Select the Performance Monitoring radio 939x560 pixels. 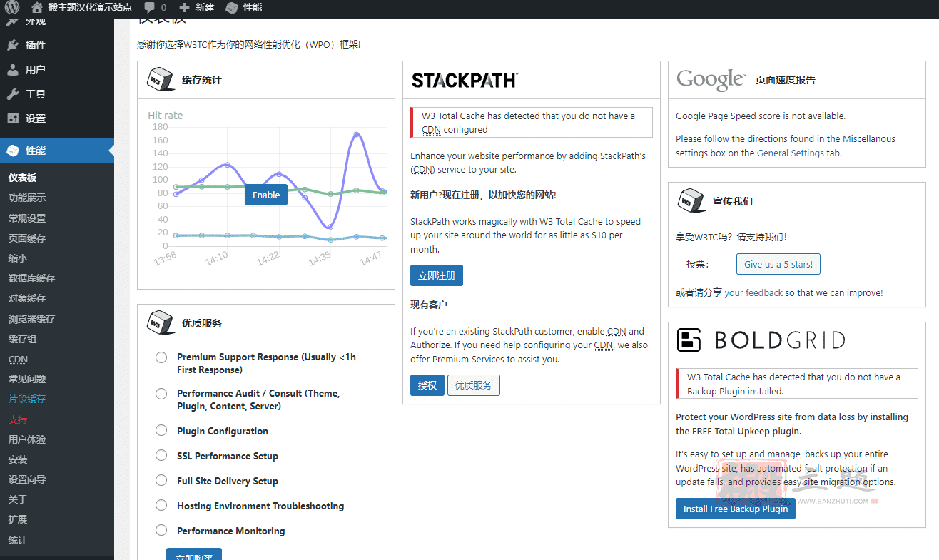coord(161,530)
